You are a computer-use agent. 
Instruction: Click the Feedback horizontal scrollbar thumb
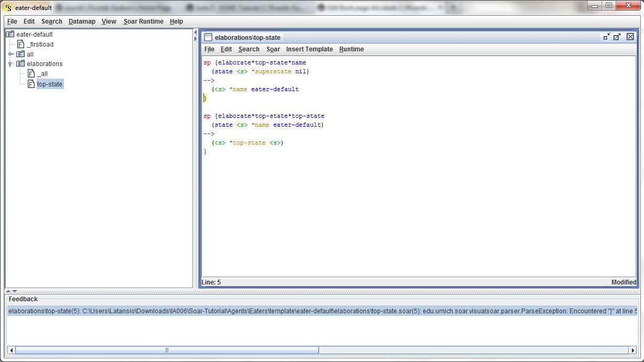(x=167, y=350)
